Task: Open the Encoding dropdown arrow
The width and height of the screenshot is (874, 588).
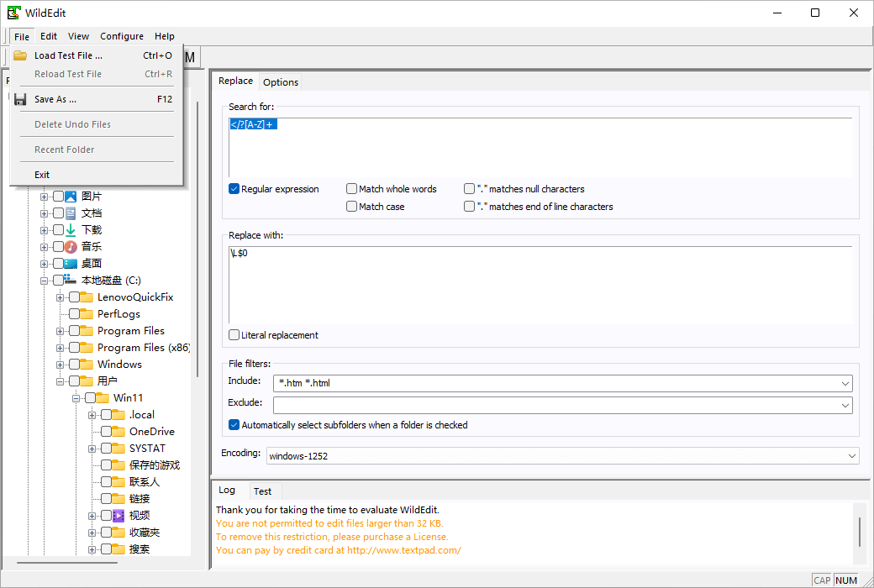Action: pyautogui.click(x=851, y=456)
